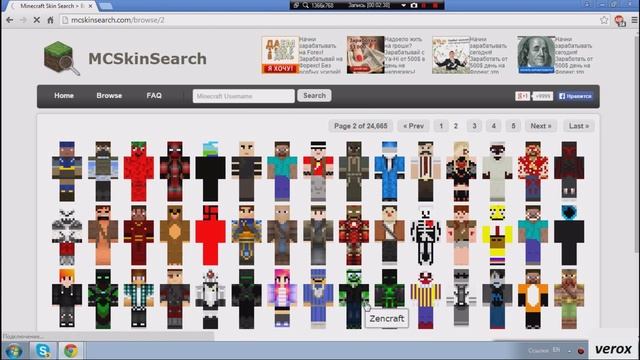Image resolution: width=640 pixels, height=360 pixels.
Task: Open the businessman with money ad image
Action: (x=451, y=55)
